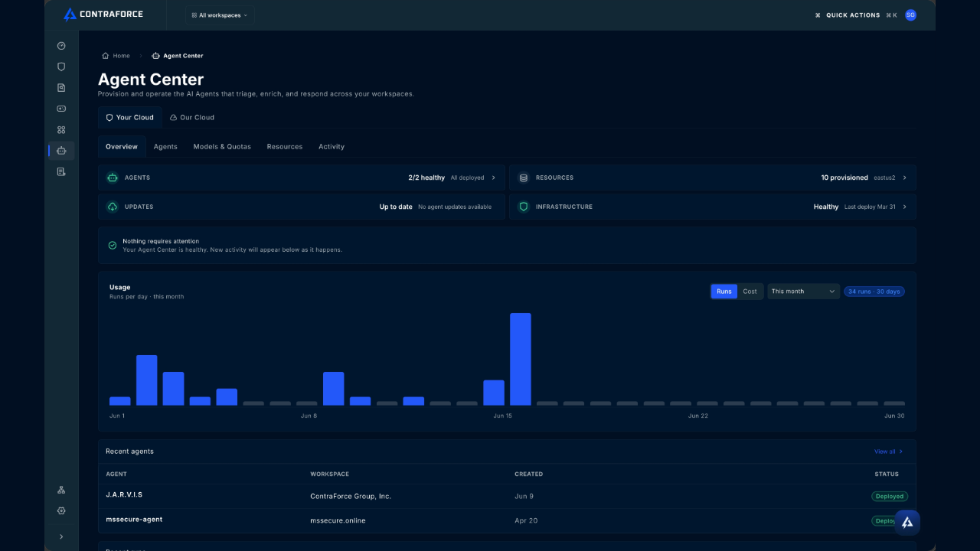Click the Apr 20 created date cell
Image resolution: width=980 pixels, height=551 pixels.
coord(526,521)
